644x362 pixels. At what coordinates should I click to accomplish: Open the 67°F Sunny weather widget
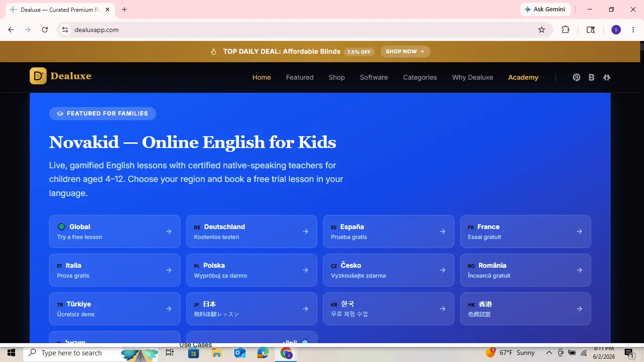tap(510, 353)
